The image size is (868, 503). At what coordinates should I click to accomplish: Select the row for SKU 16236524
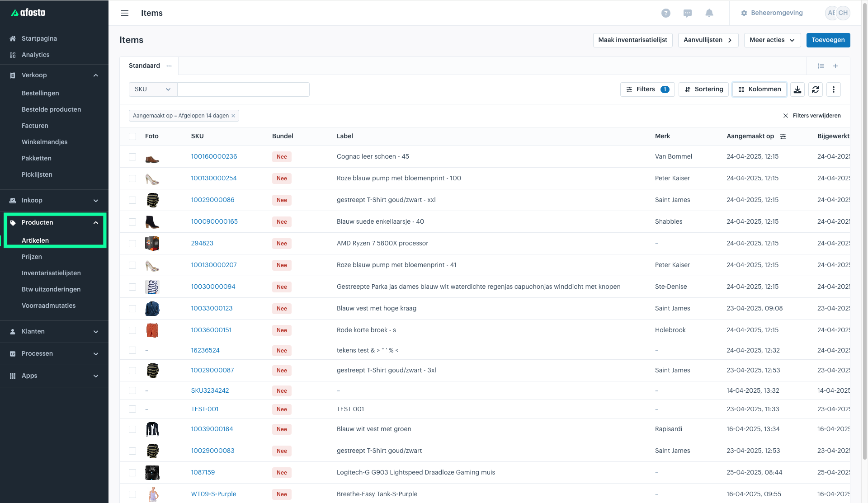point(132,350)
